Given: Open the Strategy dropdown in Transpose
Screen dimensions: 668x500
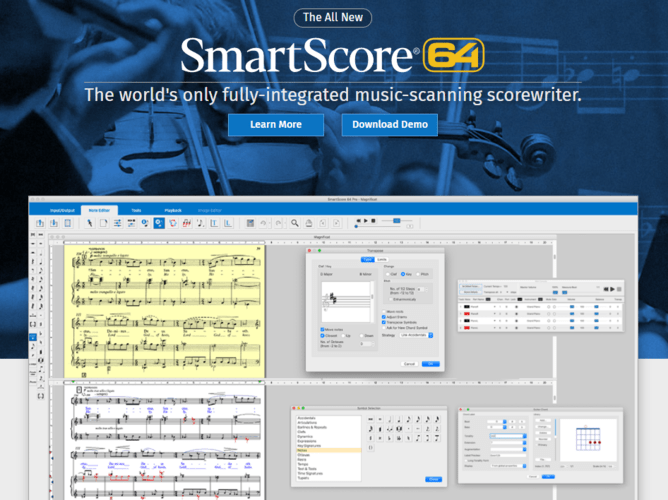Looking at the screenshot, I should [x=416, y=335].
